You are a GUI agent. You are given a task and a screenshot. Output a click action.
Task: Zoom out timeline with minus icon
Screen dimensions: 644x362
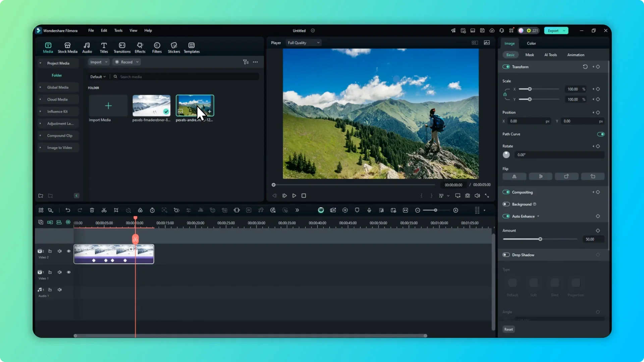418,210
